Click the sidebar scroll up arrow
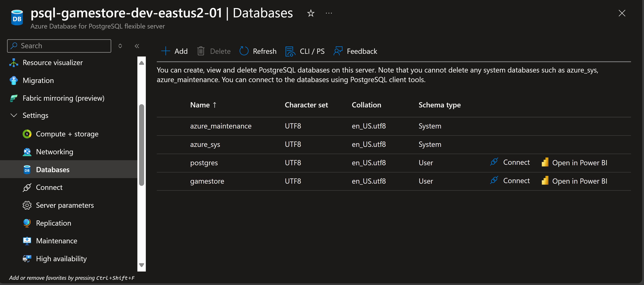Screen dimensions: 644x285 pos(141,63)
